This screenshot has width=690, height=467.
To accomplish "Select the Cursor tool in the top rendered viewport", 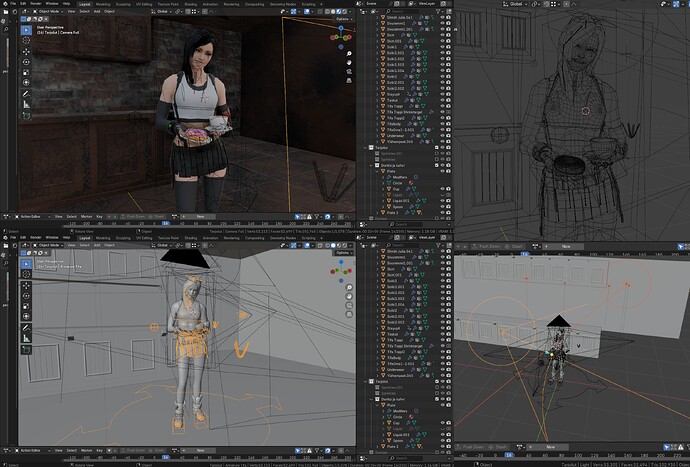I will [x=26, y=40].
